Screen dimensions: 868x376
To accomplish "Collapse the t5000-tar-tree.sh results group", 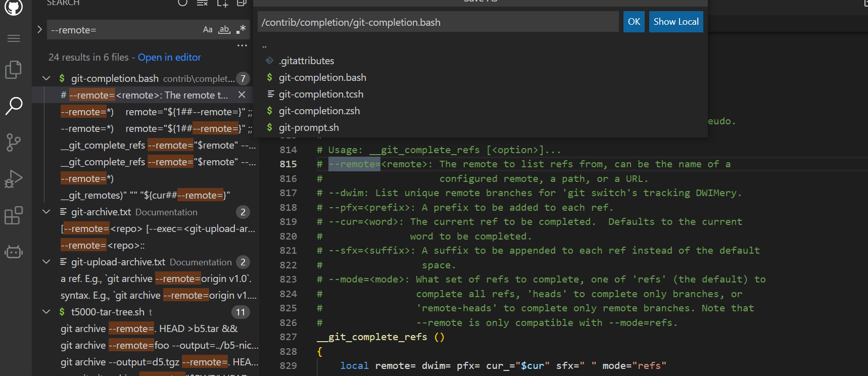I will [46, 312].
